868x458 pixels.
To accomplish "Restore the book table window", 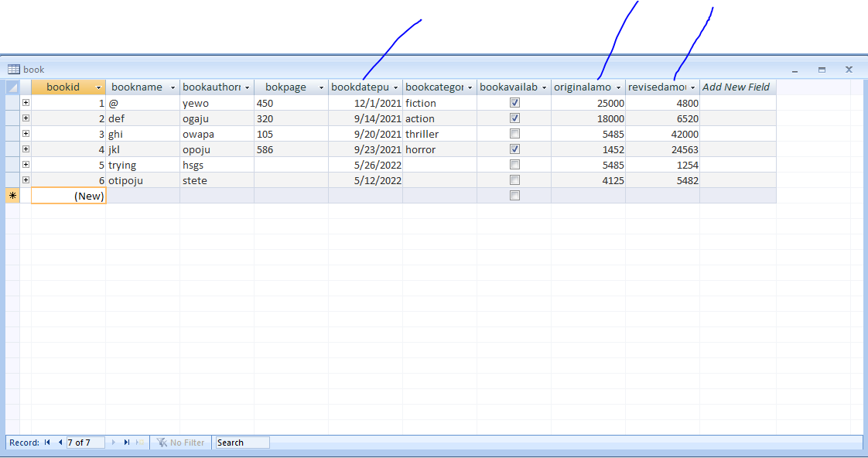I will click(822, 70).
